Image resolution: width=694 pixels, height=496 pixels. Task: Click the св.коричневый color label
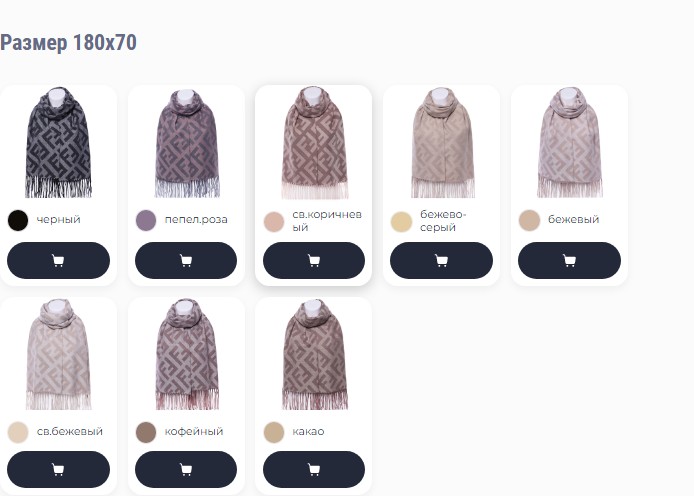point(327,221)
